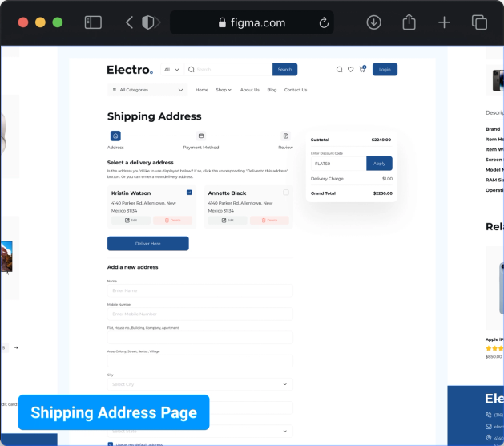Toggle Use as my default address checkbox
The height and width of the screenshot is (446, 504).
click(111, 444)
